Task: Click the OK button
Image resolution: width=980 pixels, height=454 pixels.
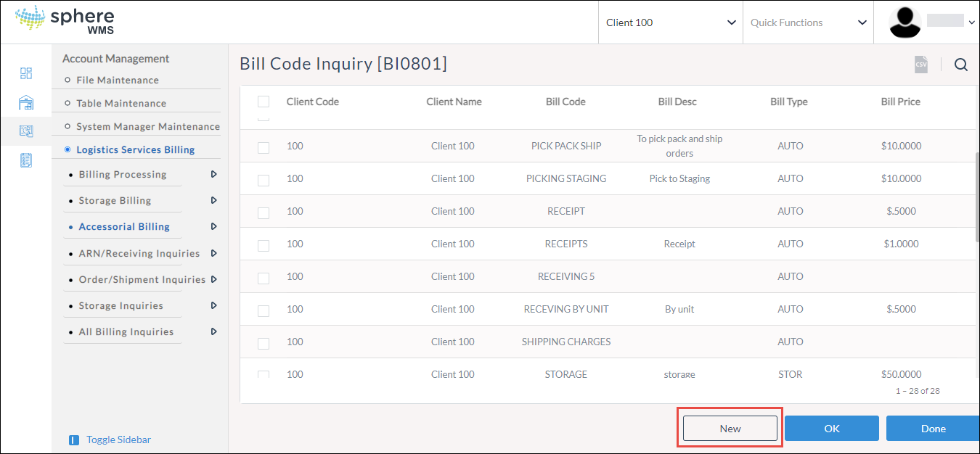Action: coord(832,428)
